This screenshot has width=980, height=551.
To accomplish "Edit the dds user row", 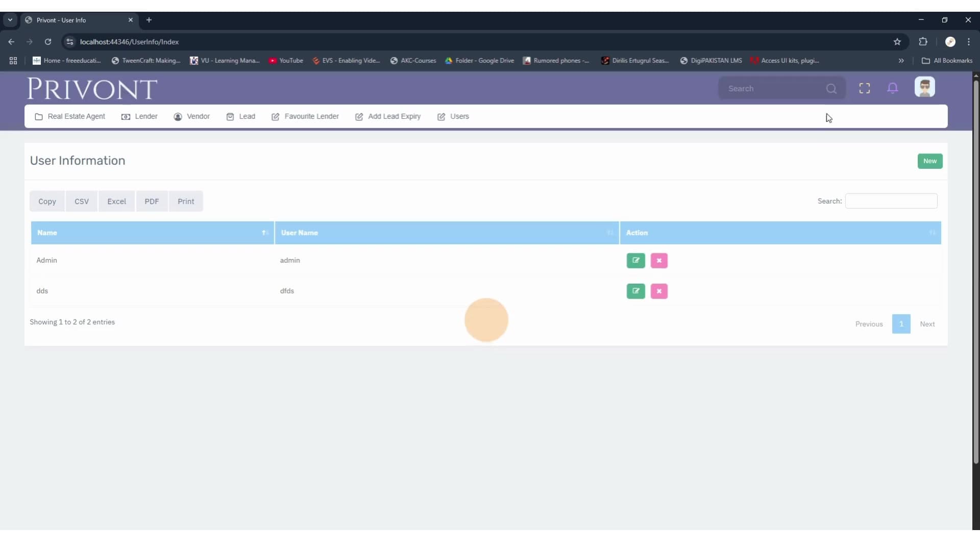I will 635,291.
